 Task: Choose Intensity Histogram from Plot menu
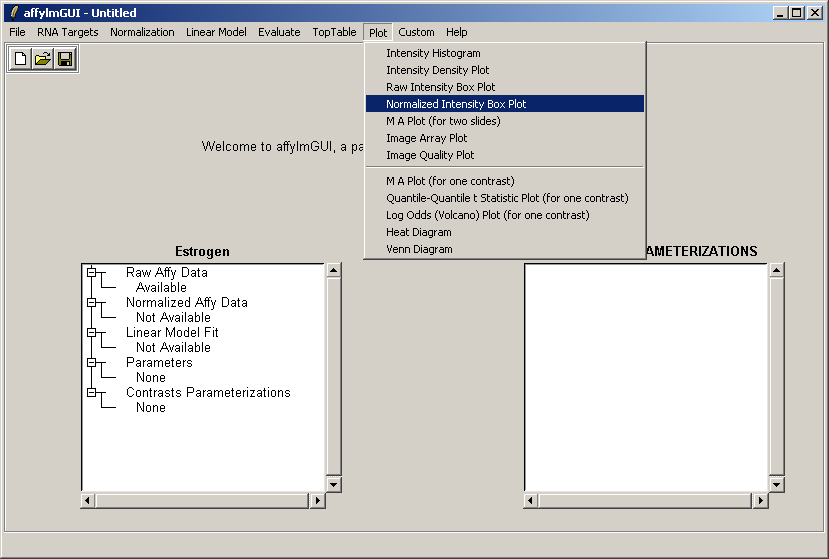pyautogui.click(x=433, y=53)
